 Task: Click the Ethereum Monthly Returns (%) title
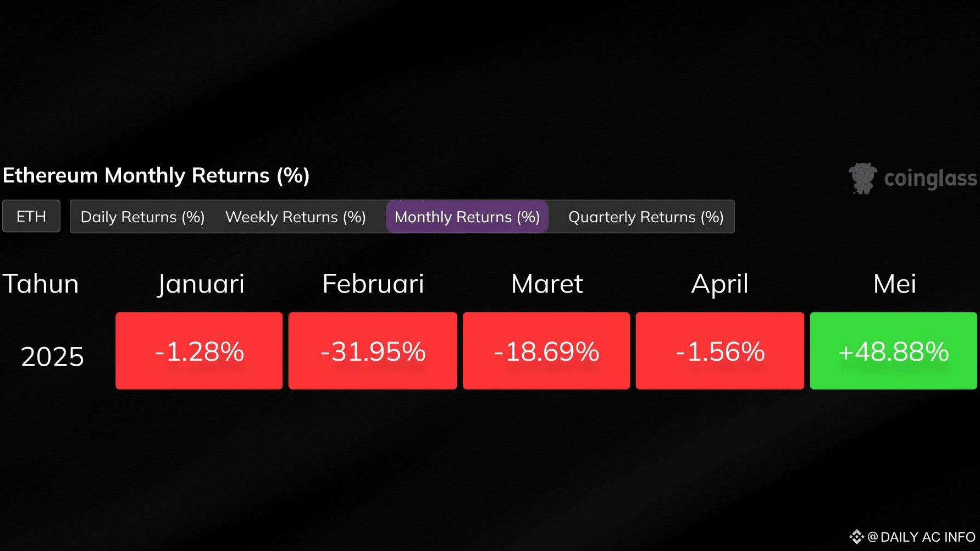pyautogui.click(x=156, y=175)
